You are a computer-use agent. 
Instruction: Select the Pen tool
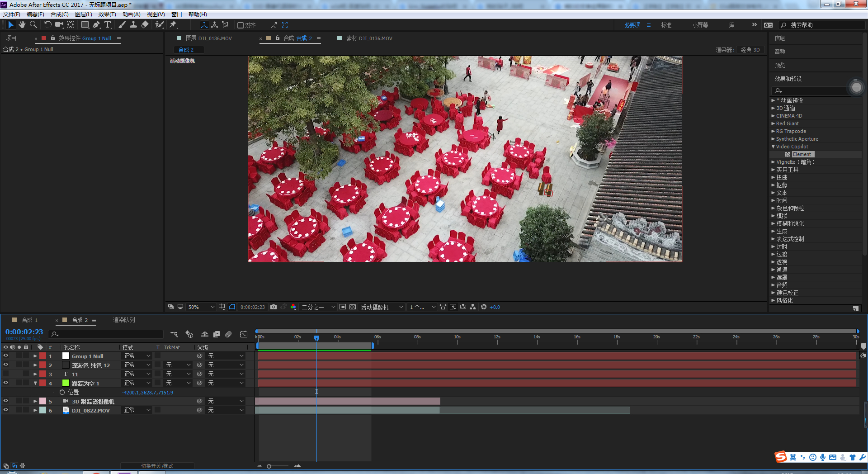tap(96, 25)
